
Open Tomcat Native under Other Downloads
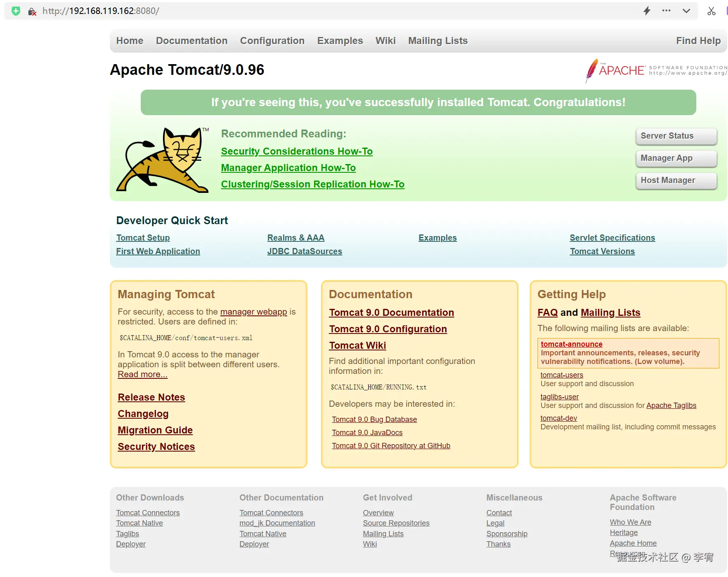140,523
